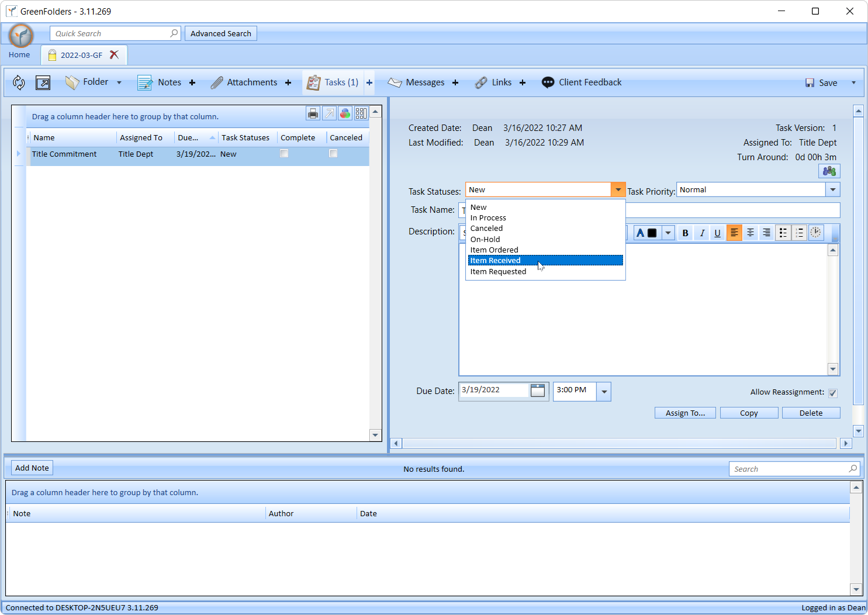Click the export arrow icon above task grid
Viewport: 868px width, 615px height.
pyautogui.click(x=329, y=113)
